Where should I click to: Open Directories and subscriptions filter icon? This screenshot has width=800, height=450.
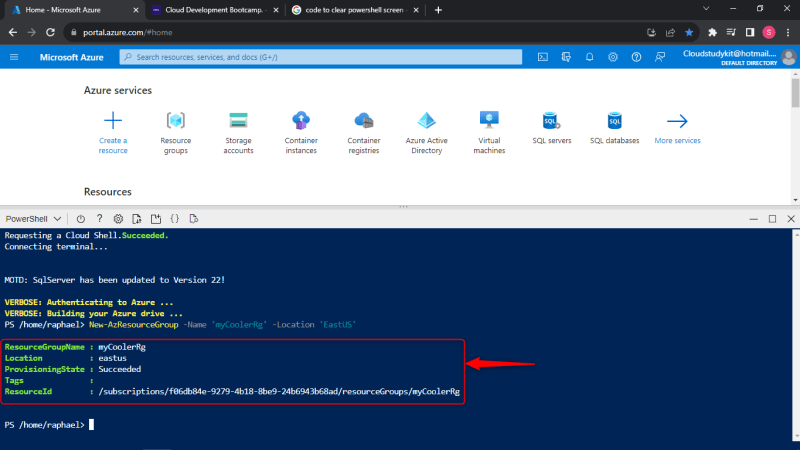click(566, 57)
